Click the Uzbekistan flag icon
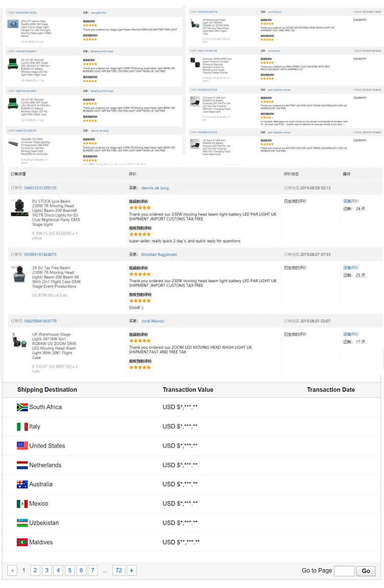Image resolution: width=384 pixels, height=588 pixels. [x=22, y=523]
